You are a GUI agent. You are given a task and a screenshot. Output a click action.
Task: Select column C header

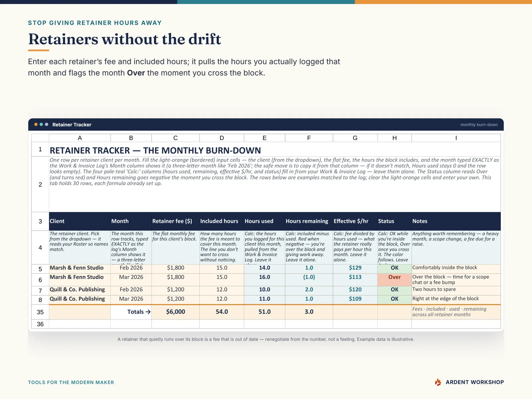tap(176, 138)
